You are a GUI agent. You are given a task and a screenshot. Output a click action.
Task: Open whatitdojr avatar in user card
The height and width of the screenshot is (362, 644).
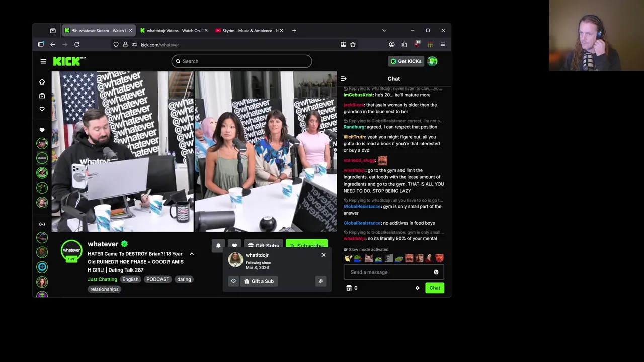click(235, 260)
